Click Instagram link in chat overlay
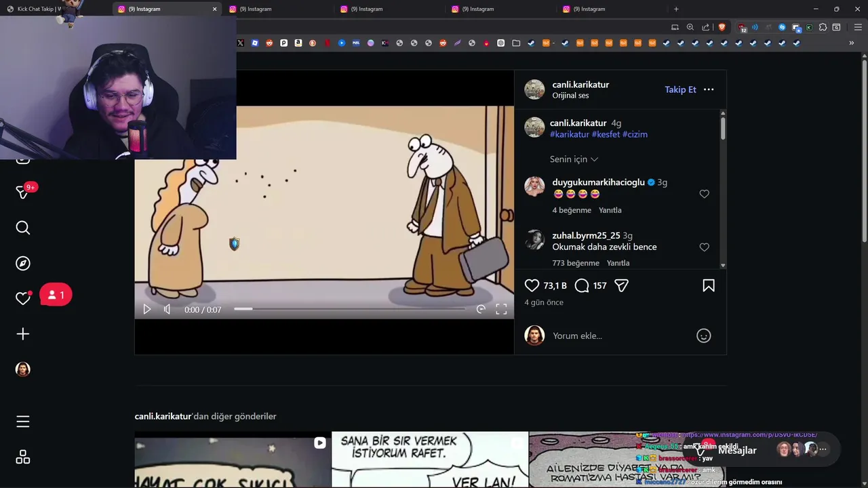The image size is (868, 488). pos(749,434)
